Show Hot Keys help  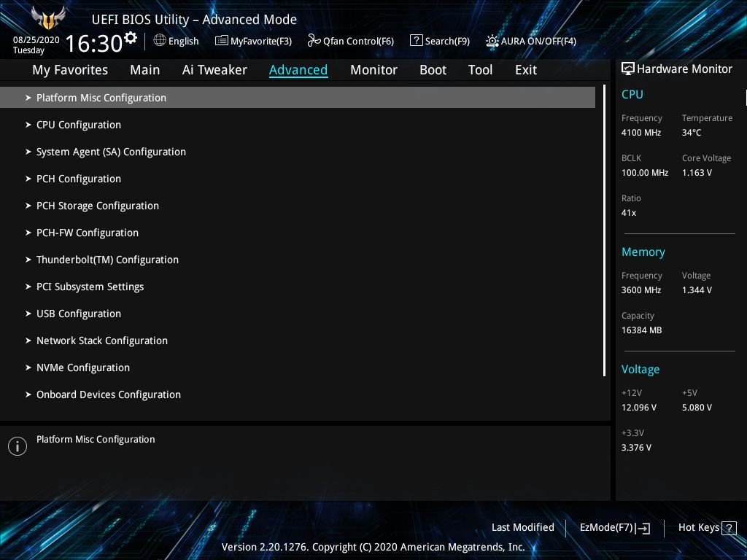(x=698, y=528)
